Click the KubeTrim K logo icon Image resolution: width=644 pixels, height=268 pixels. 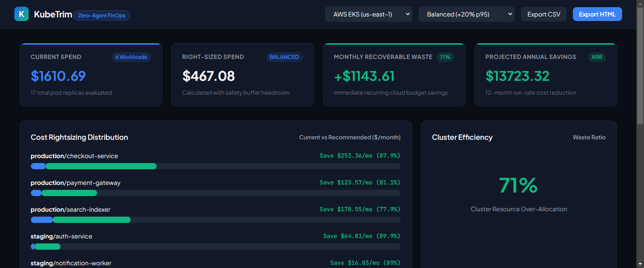point(21,14)
